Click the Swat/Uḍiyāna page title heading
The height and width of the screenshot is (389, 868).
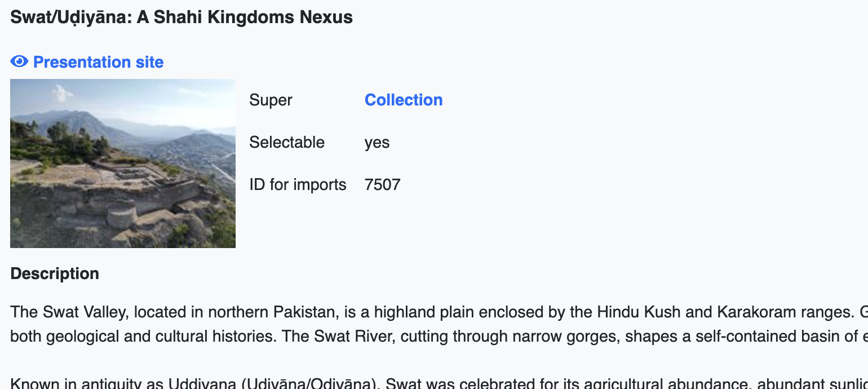(x=181, y=17)
